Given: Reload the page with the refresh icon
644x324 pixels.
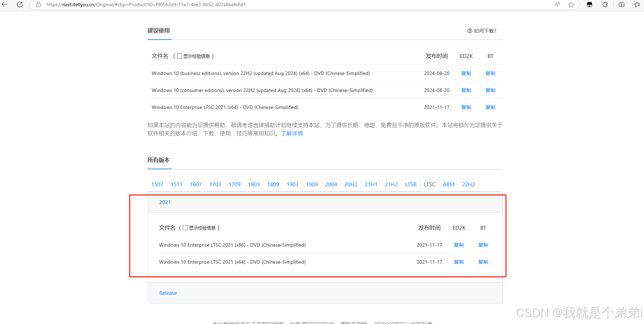Looking at the screenshot, I should pos(20,5).
